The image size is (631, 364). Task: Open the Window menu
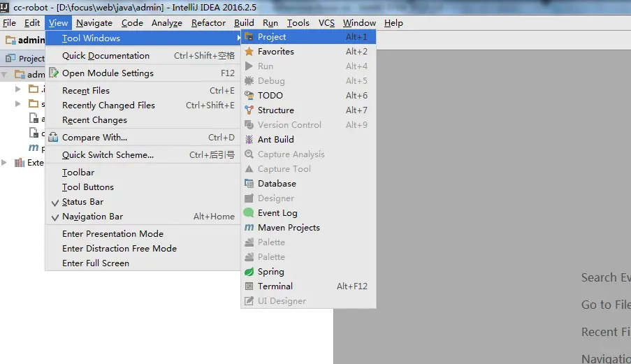(359, 23)
